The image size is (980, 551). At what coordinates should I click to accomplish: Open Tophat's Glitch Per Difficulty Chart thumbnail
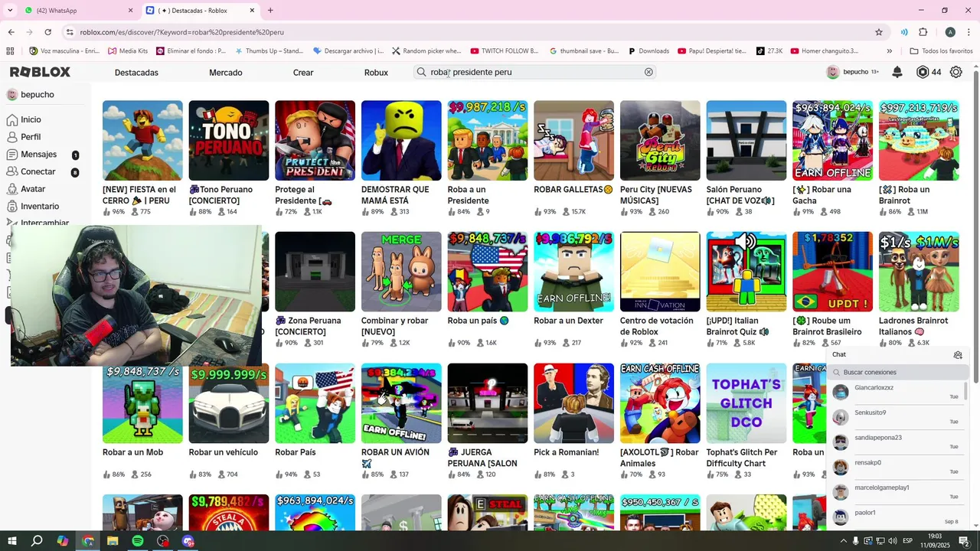click(x=746, y=403)
